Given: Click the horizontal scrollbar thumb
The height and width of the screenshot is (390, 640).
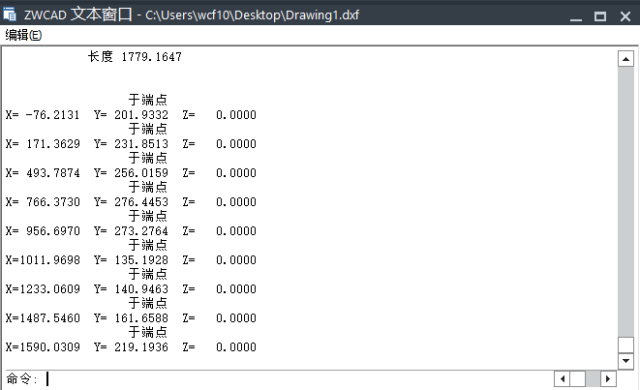Looking at the screenshot, I should [x=578, y=379].
